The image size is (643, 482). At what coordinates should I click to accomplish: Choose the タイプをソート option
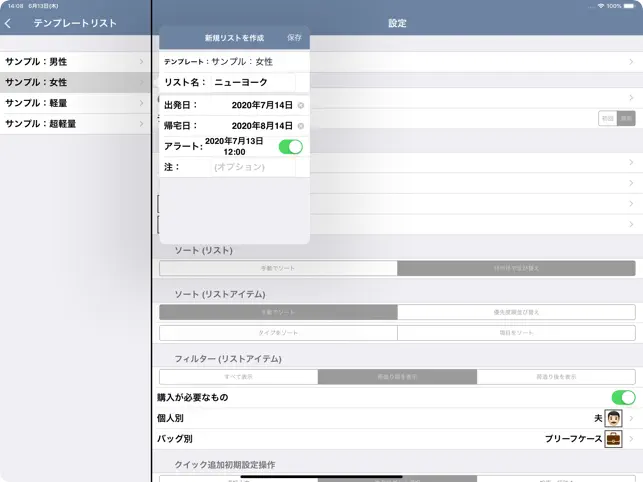[278, 333]
